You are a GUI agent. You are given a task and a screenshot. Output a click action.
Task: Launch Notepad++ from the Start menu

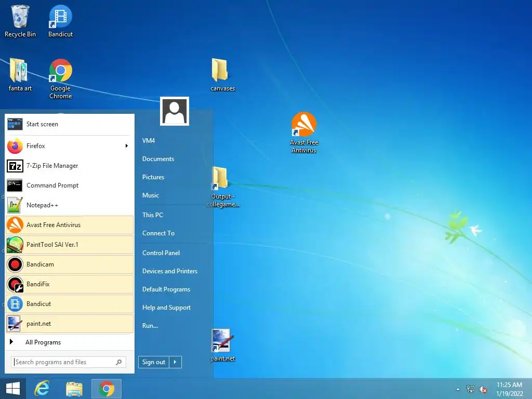click(70, 205)
